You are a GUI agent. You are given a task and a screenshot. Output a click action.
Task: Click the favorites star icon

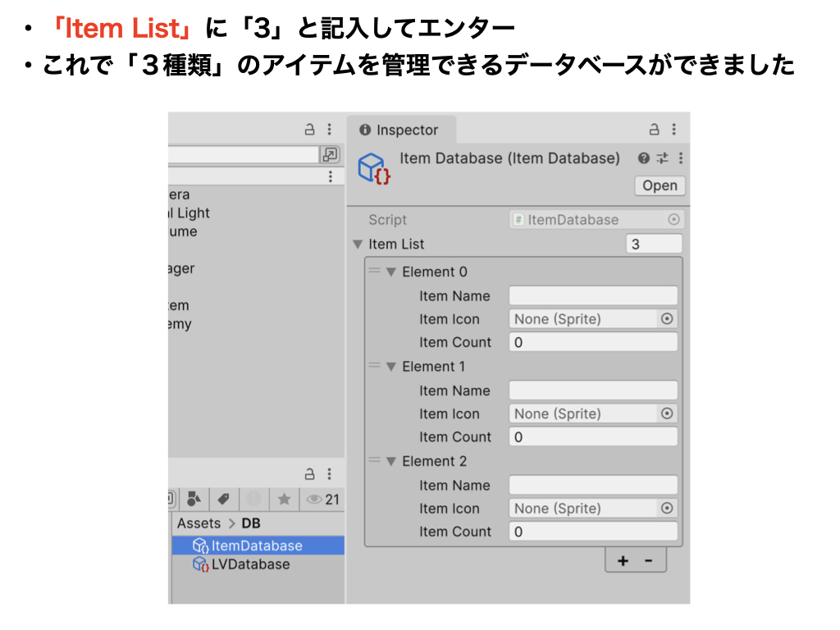pyautogui.click(x=284, y=500)
